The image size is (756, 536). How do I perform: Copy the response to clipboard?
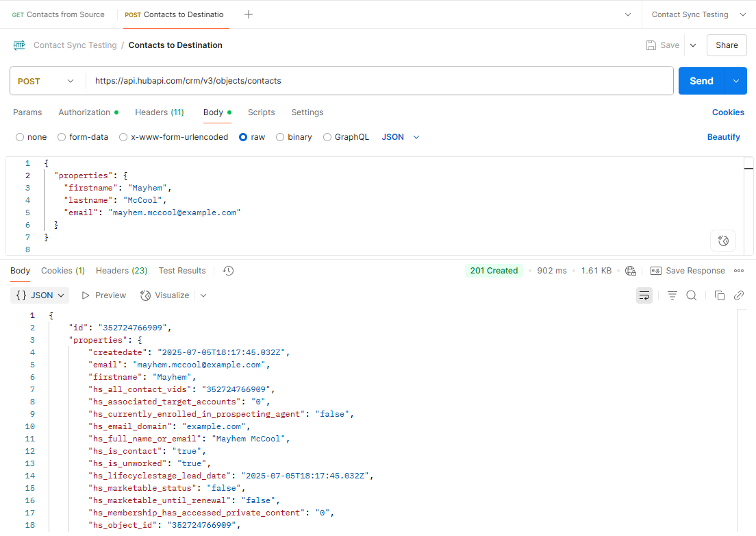[x=720, y=295]
